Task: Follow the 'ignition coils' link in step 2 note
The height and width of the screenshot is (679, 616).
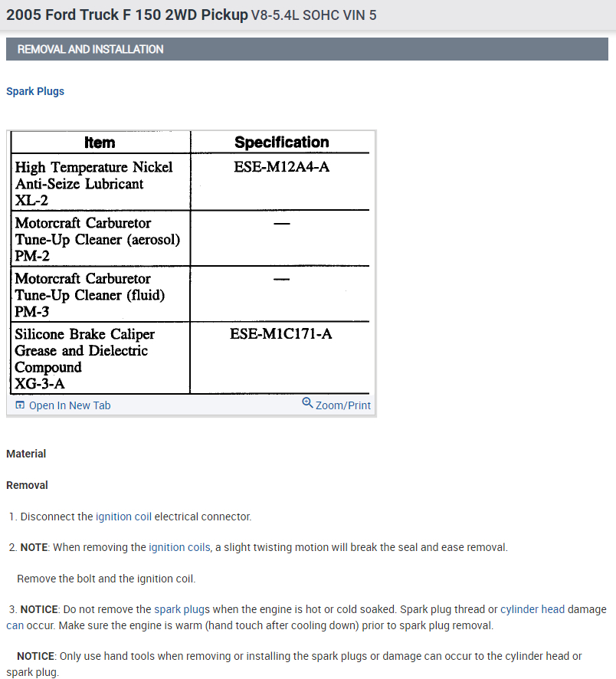Action: [x=179, y=547]
